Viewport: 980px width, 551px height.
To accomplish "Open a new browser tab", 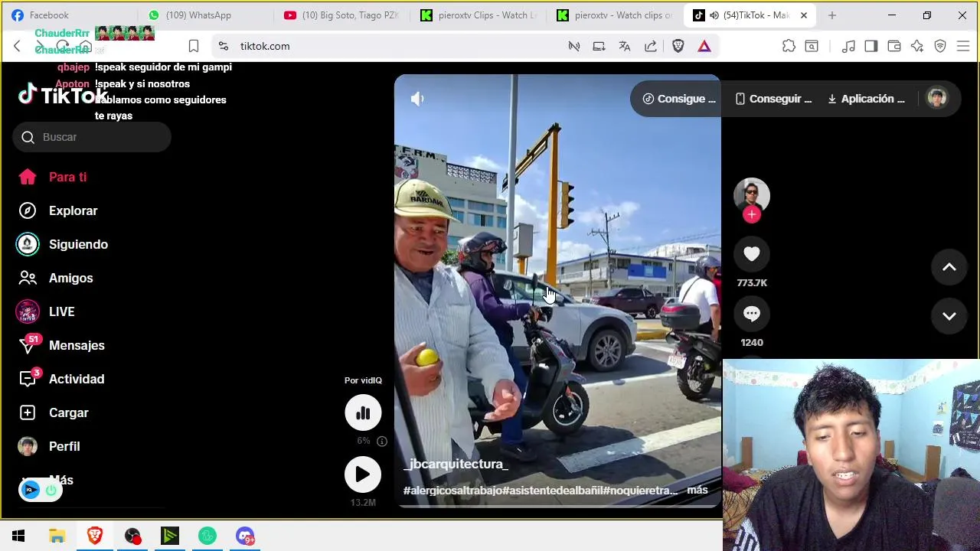I will [x=832, y=15].
